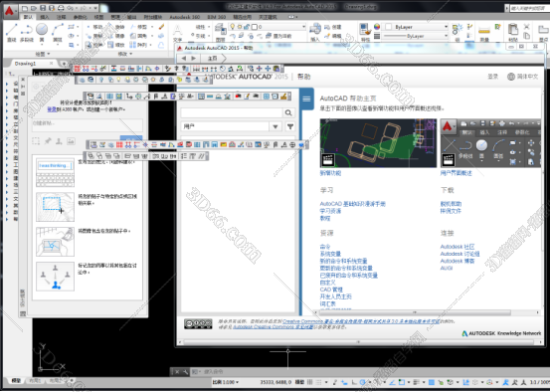The image size is (550, 392).
Task: Select the 直线 (Line) tool
Action: [11, 32]
